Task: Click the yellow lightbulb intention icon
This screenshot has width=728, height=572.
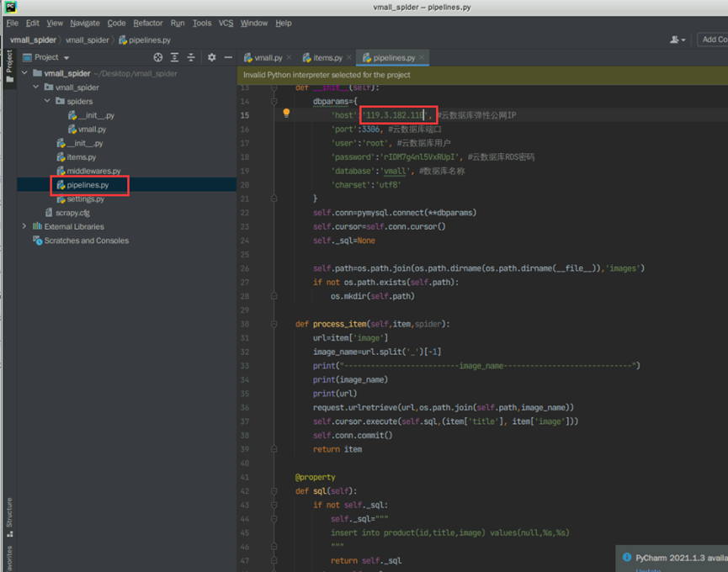Action: click(286, 113)
